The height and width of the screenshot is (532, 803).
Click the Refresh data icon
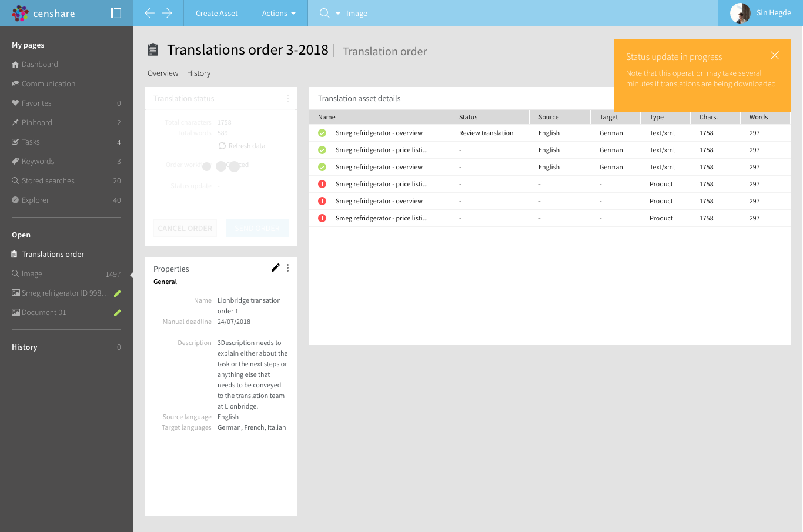click(x=222, y=146)
